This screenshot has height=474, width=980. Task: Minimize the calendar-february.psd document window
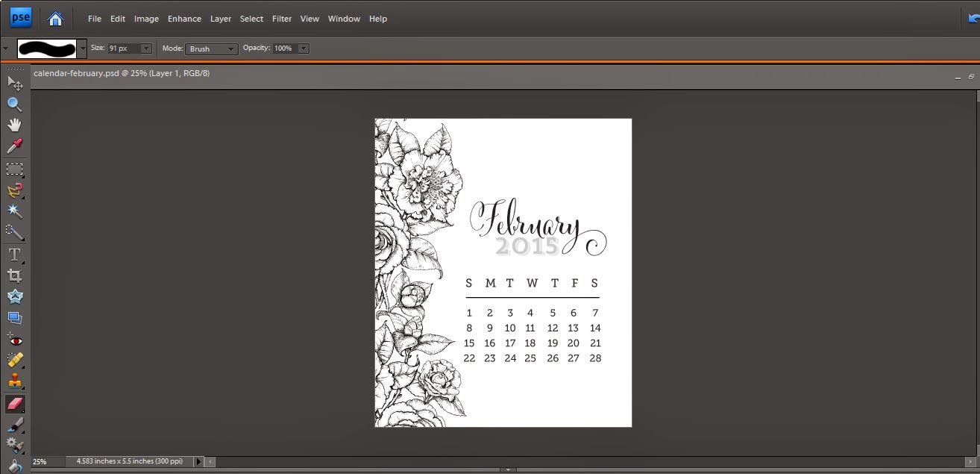958,77
